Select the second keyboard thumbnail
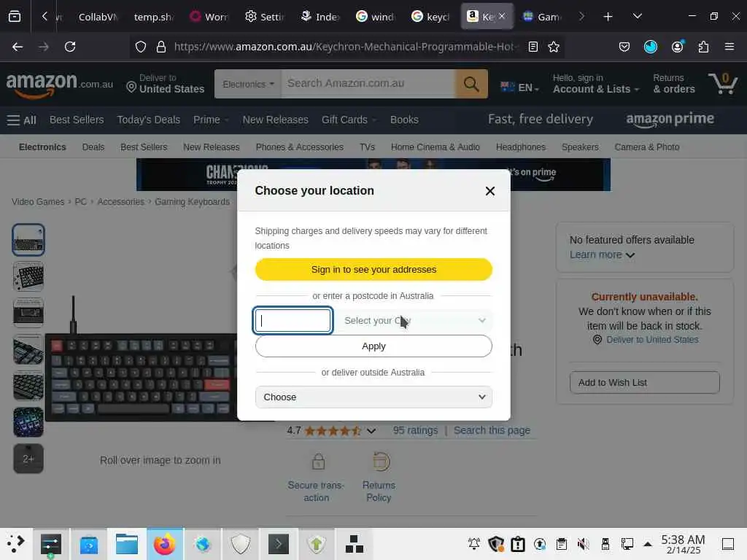Viewport: 747px width, 560px height. [x=28, y=276]
